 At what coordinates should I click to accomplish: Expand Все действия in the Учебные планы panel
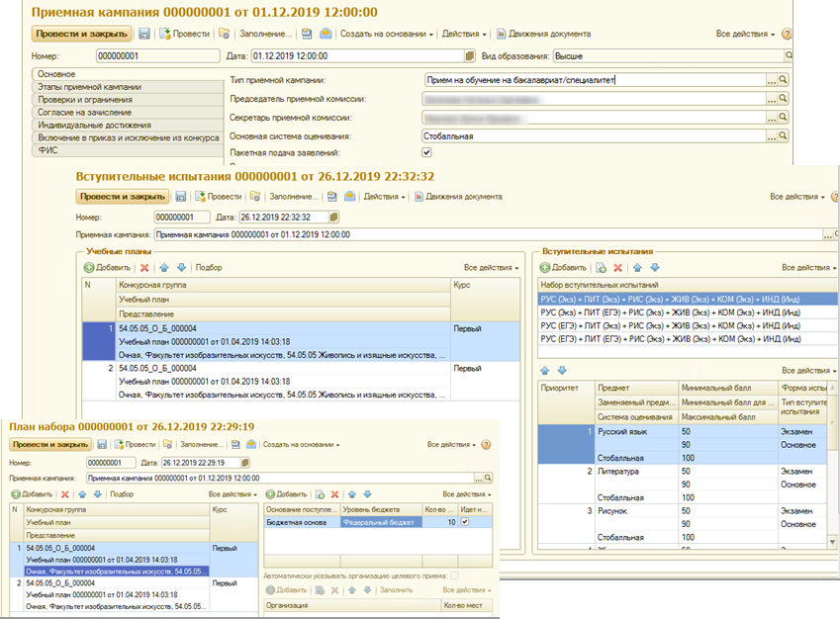(492, 268)
